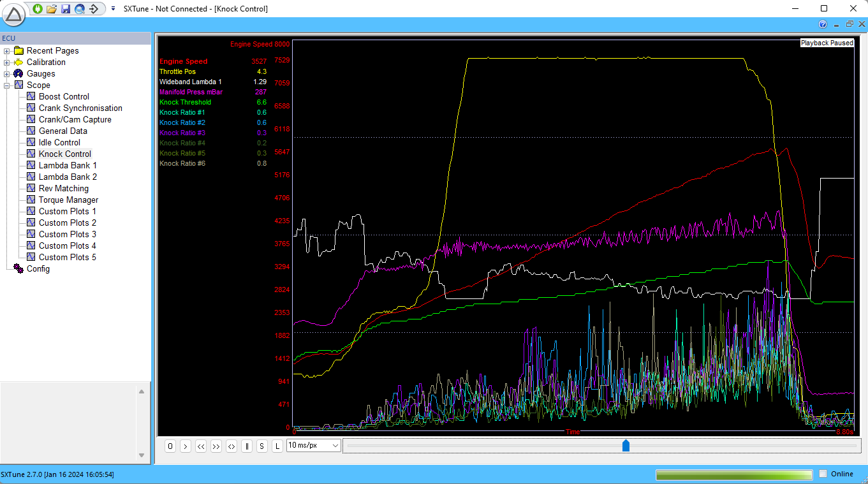Click the << rewind playback button

pos(201,446)
